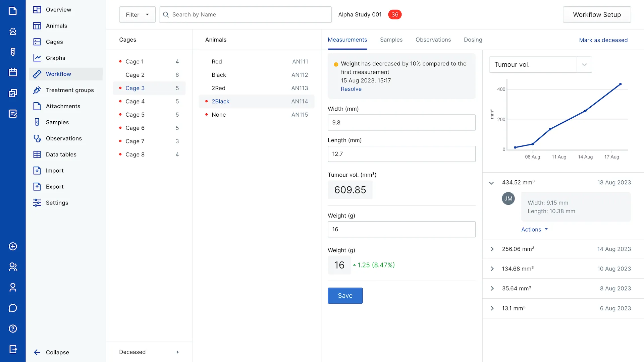
Task: Click the Overview grid icon
Action: click(x=37, y=10)
